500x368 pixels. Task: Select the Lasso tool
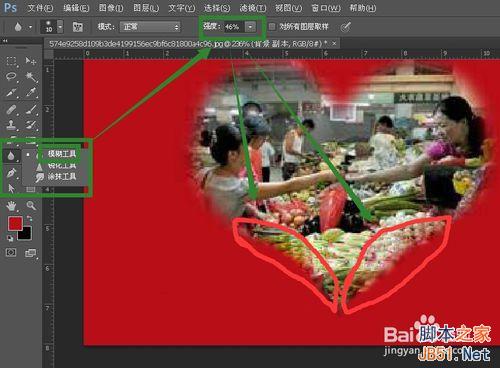(x=11, y=77)
